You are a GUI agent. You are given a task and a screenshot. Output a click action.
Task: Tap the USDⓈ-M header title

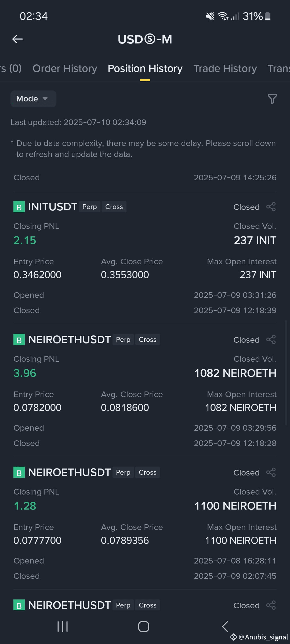145,39
